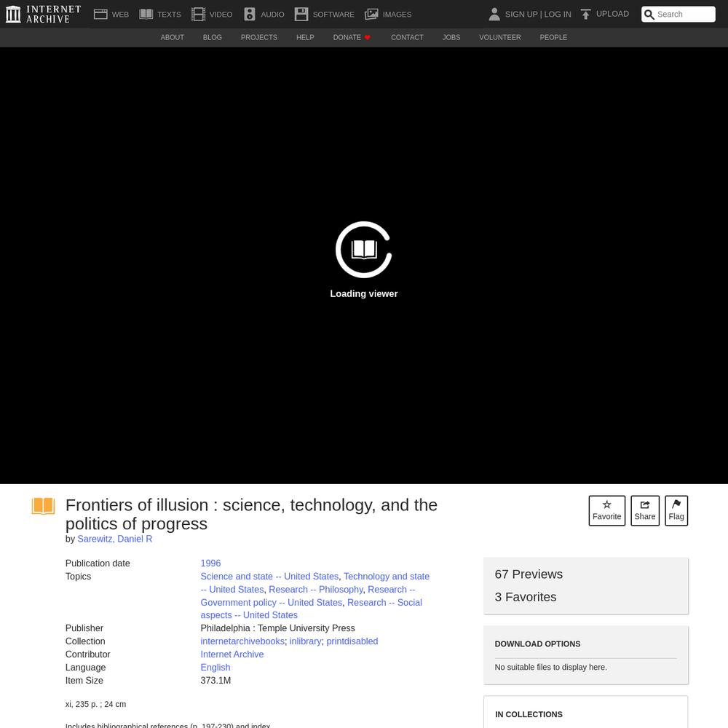Viewport: 728px width, 728px height.
Task: Click the English language link
Action: (x=215, y=667)
